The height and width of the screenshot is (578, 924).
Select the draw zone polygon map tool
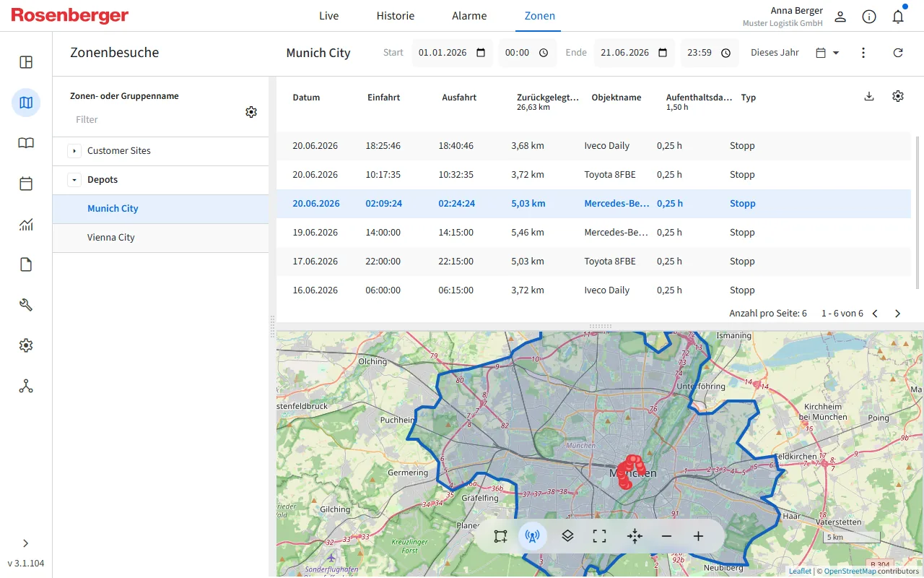501,536
